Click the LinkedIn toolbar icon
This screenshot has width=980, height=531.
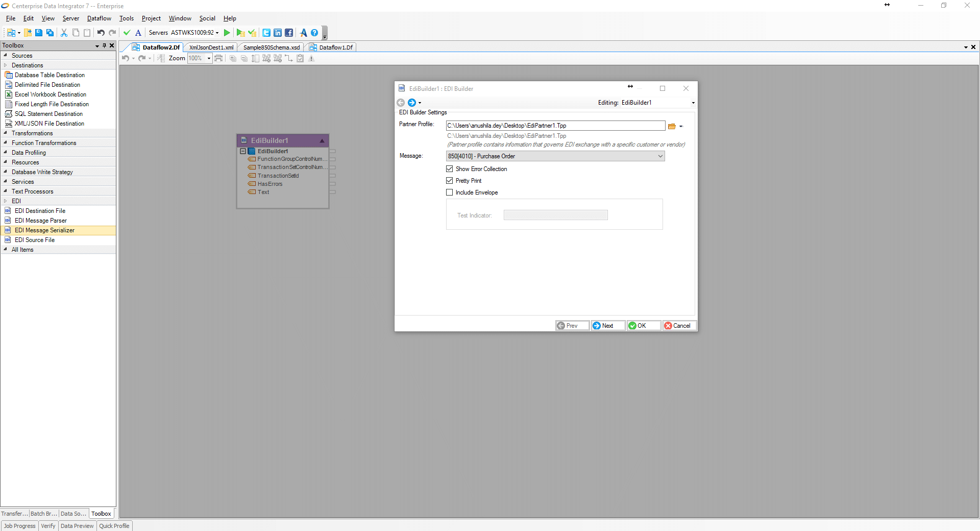click(x=278, y=33)
